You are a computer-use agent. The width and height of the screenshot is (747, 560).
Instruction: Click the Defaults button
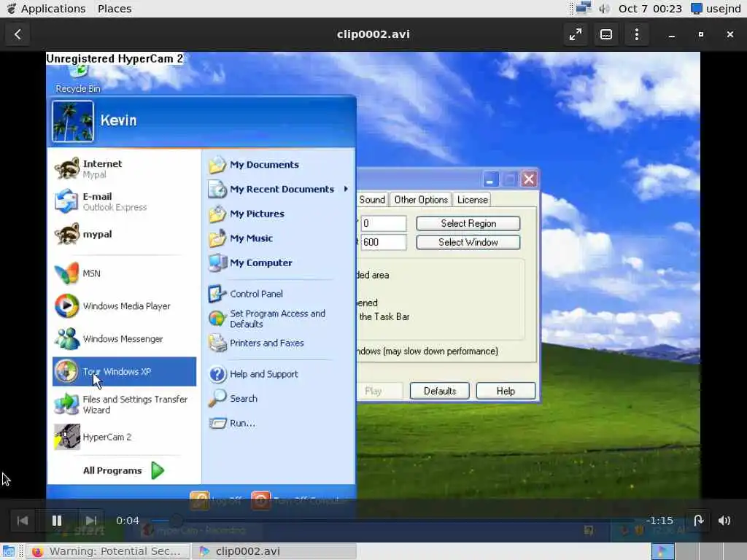tap(440, 391)
